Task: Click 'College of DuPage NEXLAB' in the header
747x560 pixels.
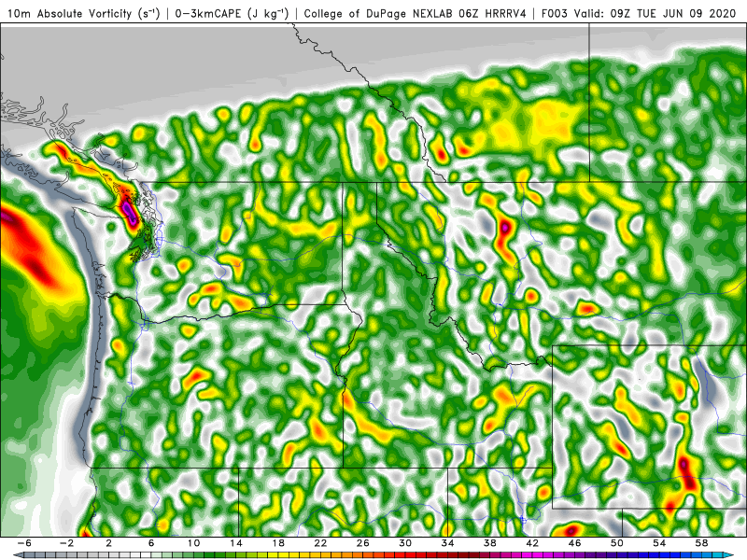Action: [379, 13]
